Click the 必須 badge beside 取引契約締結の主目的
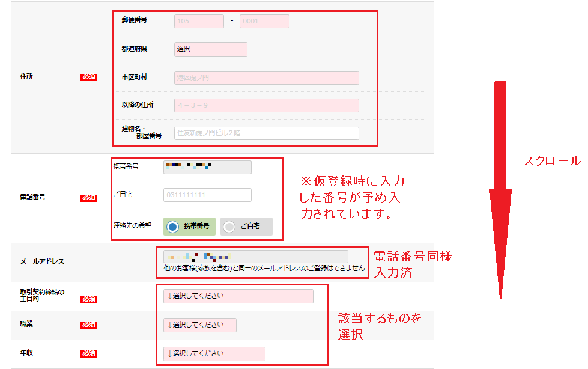The height and width of the screenshot is (369, 588). pos(89,299)
